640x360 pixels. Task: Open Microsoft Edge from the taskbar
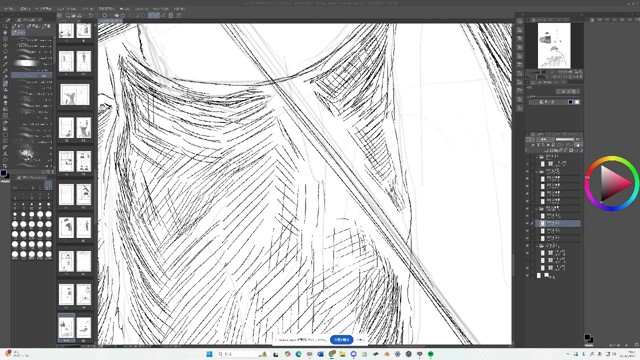(298, 354)
